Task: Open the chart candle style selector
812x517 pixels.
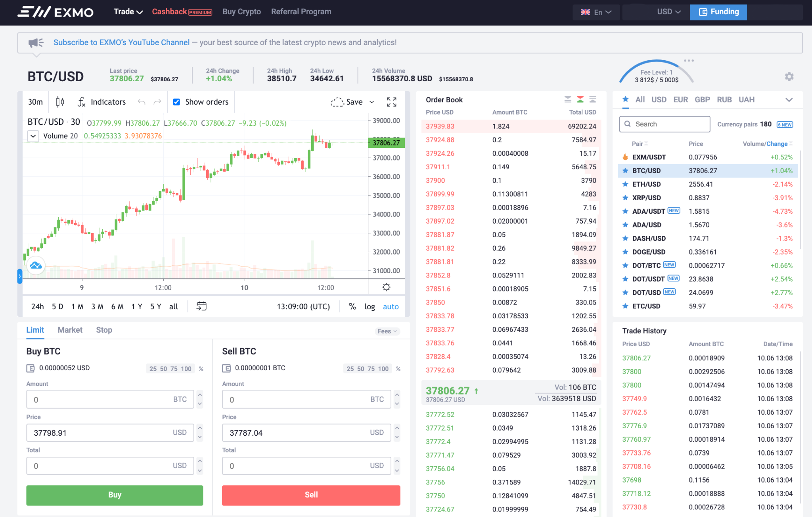Action: (x=60, y=102)
